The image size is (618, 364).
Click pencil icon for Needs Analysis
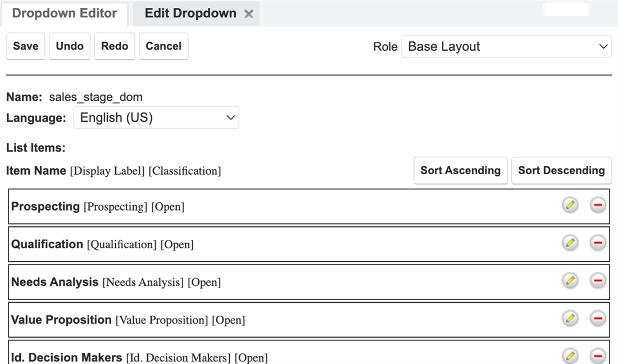click(570, 281)
